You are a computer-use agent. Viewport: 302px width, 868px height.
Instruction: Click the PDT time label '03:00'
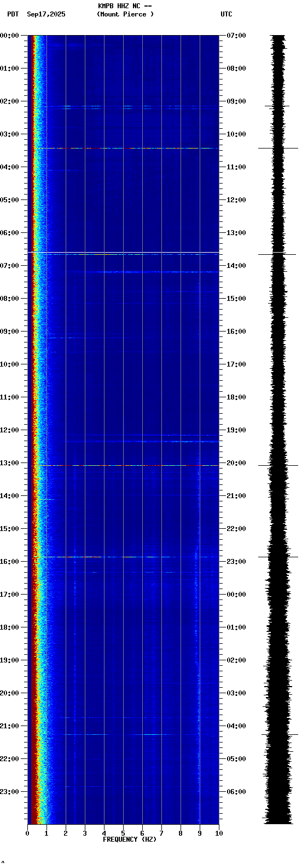9,134
